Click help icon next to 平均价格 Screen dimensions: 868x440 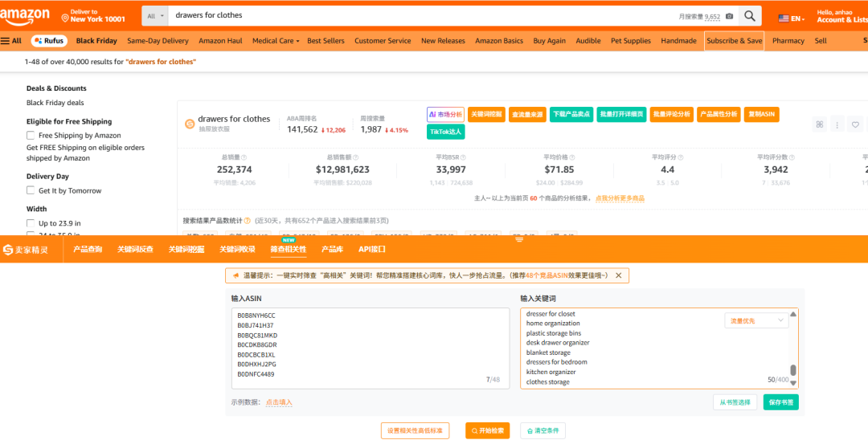(572, 157)
